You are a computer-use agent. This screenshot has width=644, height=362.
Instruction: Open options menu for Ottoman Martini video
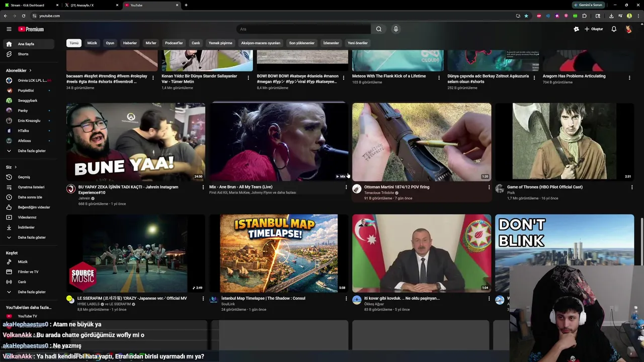(489, 187)
